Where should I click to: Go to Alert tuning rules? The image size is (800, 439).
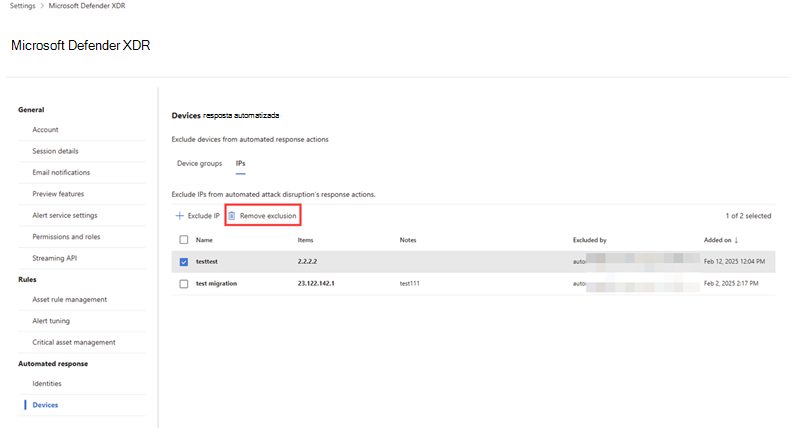[x=51, y=321]
